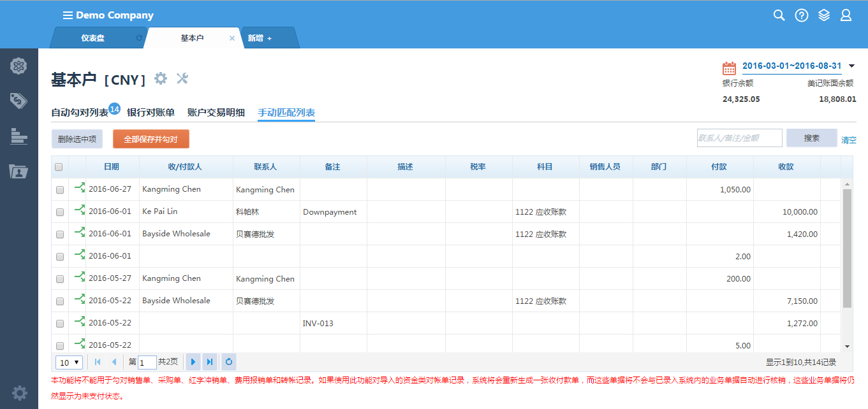Screen dimensions: 868x409
Task: Click the 付款 column header
Action: [x=719, y=167]
